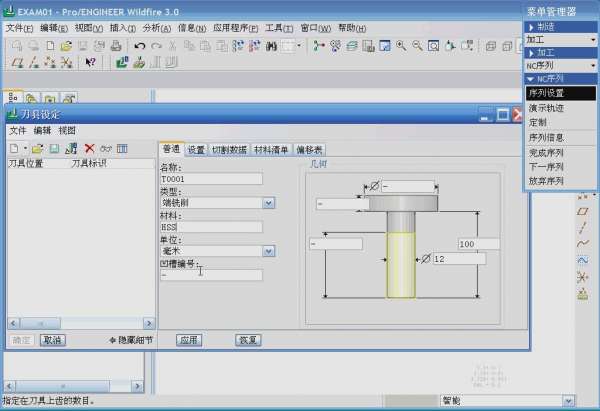Open the 分析 menu
The image size is (600, 411).
pyautogui.click(x=157, y=28)
